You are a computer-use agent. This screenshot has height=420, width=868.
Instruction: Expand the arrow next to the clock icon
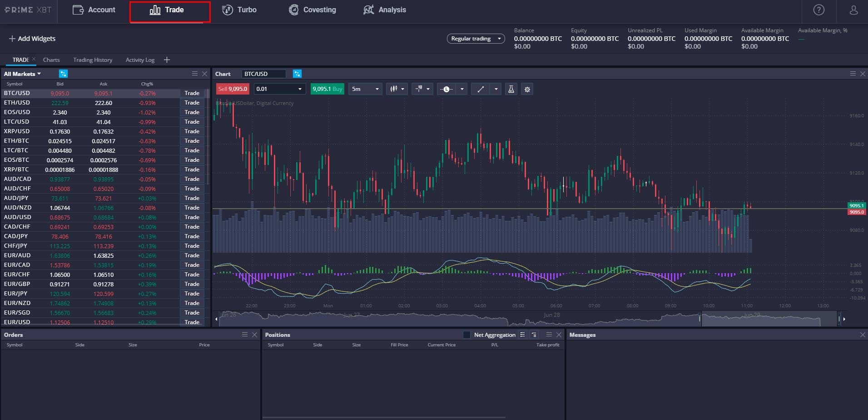click(462, 89)
